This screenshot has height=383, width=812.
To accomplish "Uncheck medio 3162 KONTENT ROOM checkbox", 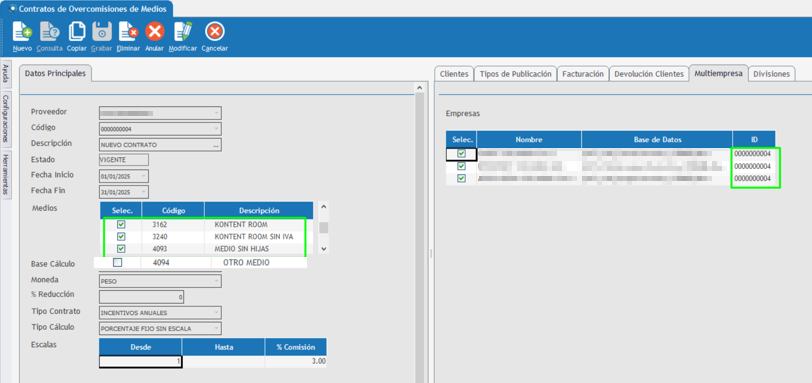I will coord(121,225).
